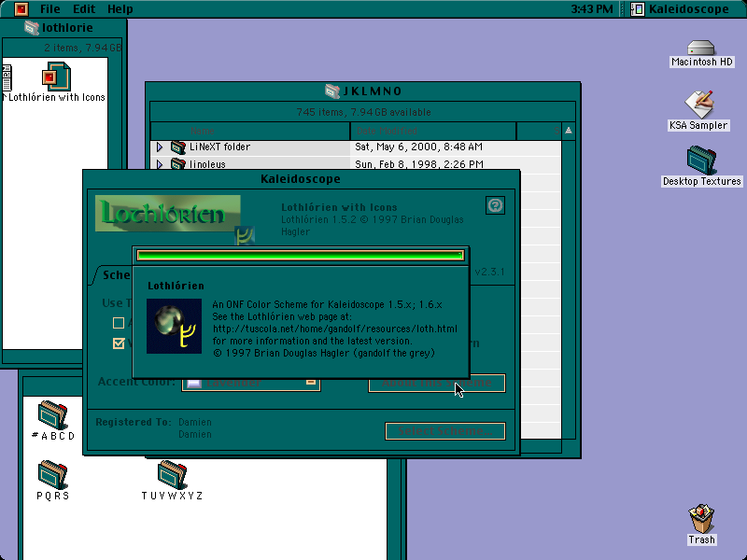Click the lothlorie window title folder icon
The image size is (747, 560).
[32, 28]
